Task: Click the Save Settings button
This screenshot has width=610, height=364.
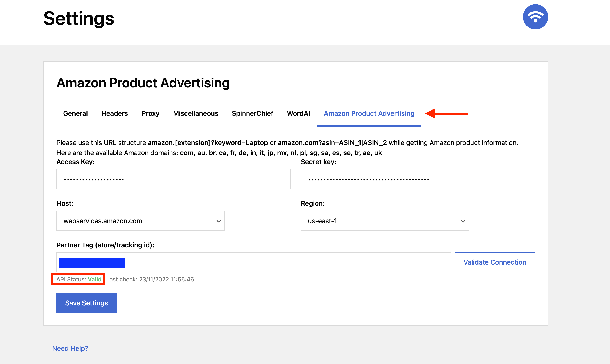Action: tap(86, 303)
